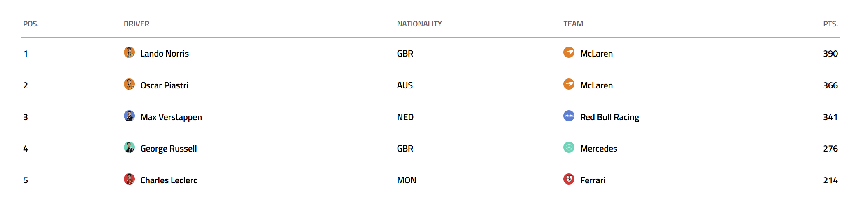Screen dimensions: 868x199
Task: Open Lando Norris driver name link
Action: [x=165, y=54]
